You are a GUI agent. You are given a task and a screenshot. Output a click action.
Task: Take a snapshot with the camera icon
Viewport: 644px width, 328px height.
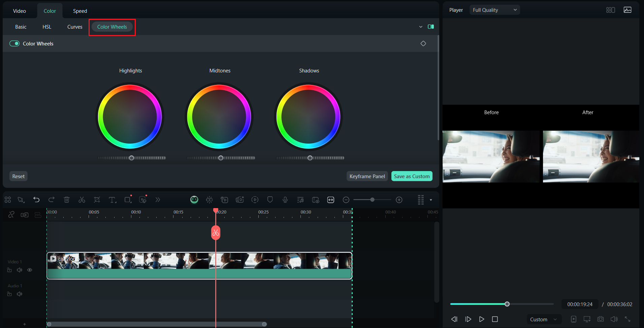600,319
